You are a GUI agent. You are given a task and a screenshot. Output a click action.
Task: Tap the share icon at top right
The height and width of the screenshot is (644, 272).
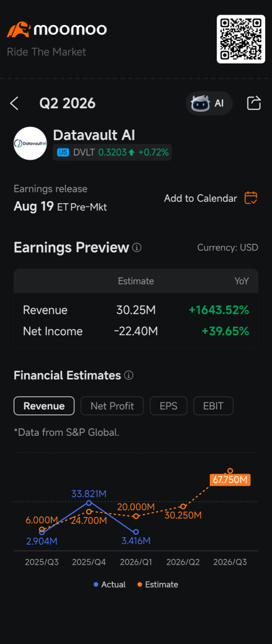(x=254, y=103)
